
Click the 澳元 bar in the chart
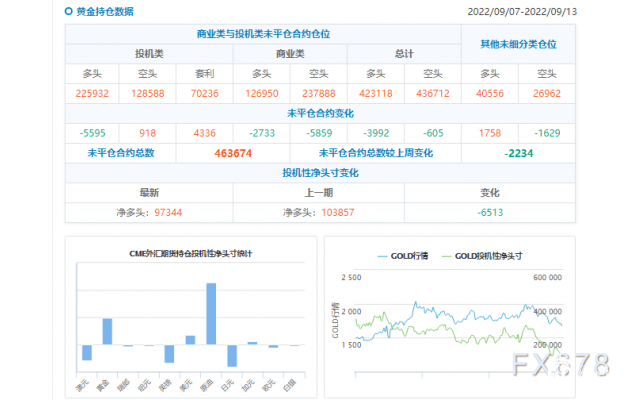coord(87,352)
